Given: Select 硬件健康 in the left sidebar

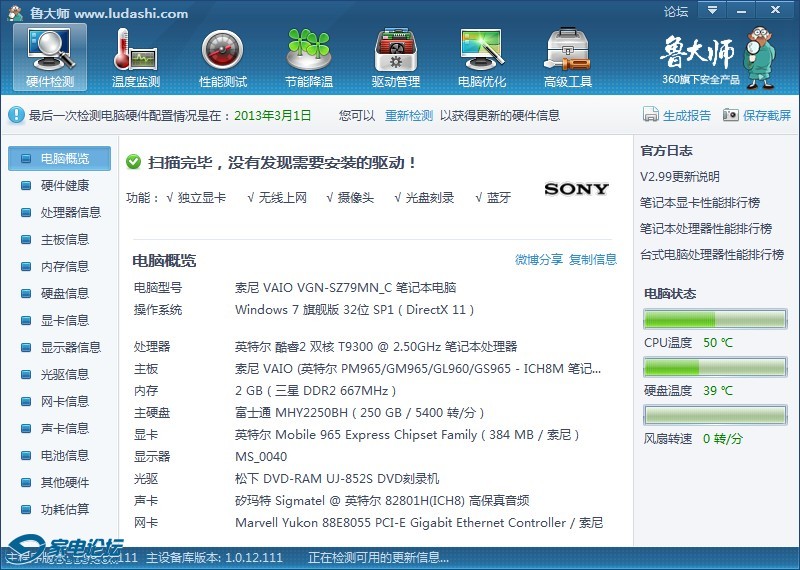Looking at the screenshot, I should [64, 186].
